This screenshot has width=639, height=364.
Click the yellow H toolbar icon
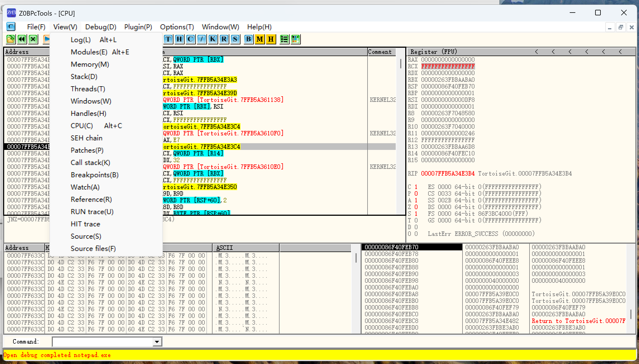(271, 39)
